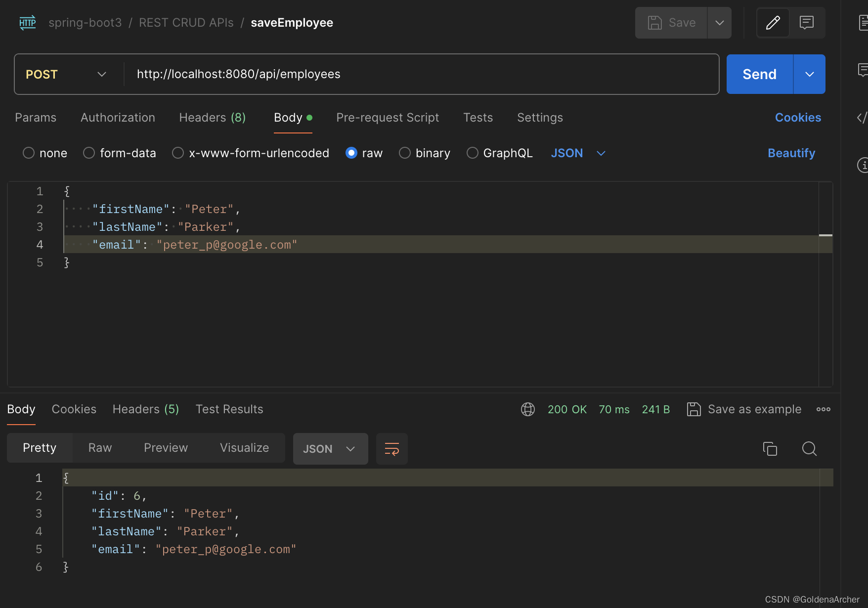This screenshot has height=608, width=868.
Task: Open the Tests tab
Action: pyautogui.click(x=478, y=118)
